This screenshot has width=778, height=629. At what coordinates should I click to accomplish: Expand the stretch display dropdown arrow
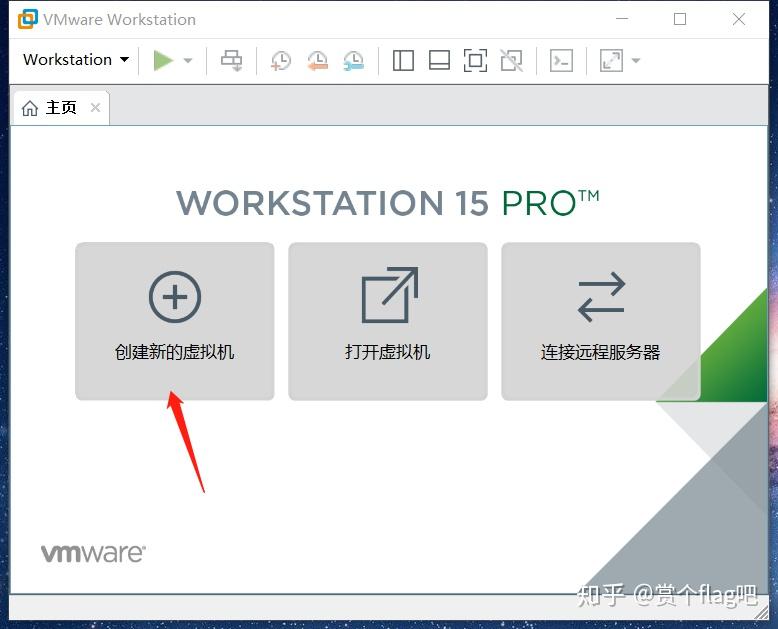click(636, 61)
